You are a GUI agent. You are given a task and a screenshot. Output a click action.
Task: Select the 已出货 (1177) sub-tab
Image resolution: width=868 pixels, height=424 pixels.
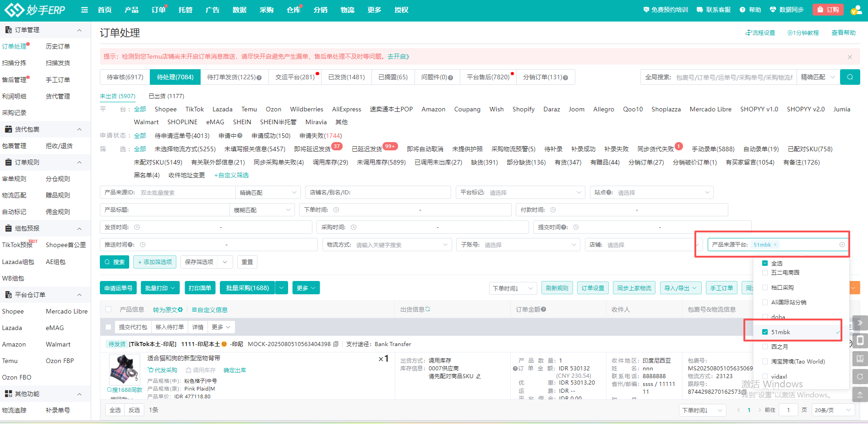click(166, 96)
